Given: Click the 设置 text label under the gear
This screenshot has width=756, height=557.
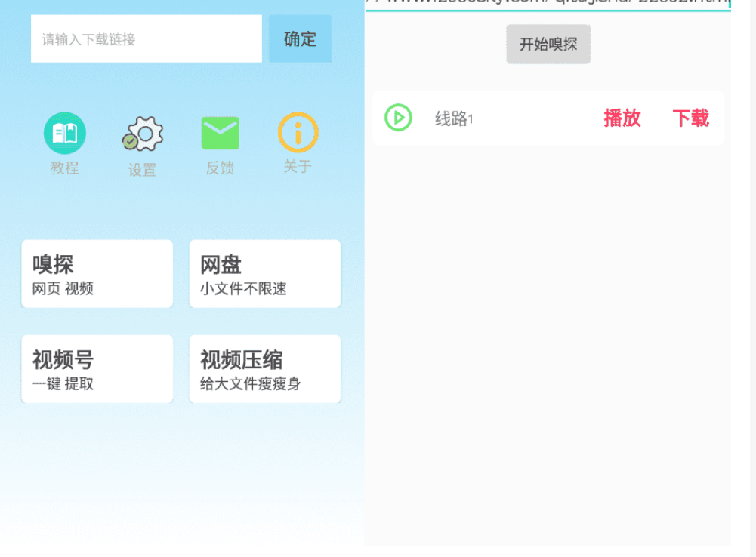Looking at the screenshot, I should 142,170.
